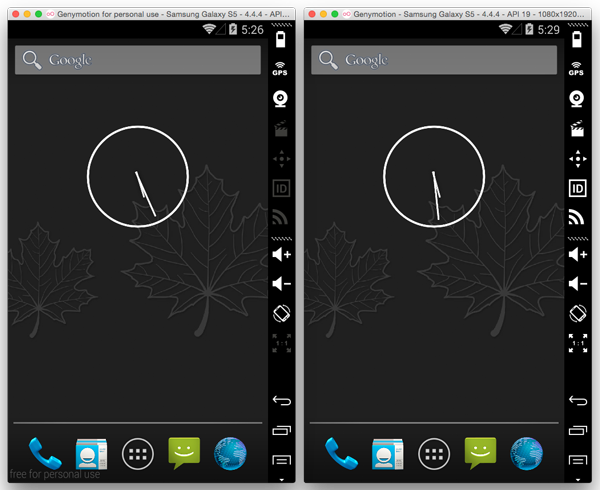Open app drawer in left emulator

tap(138, 454)
